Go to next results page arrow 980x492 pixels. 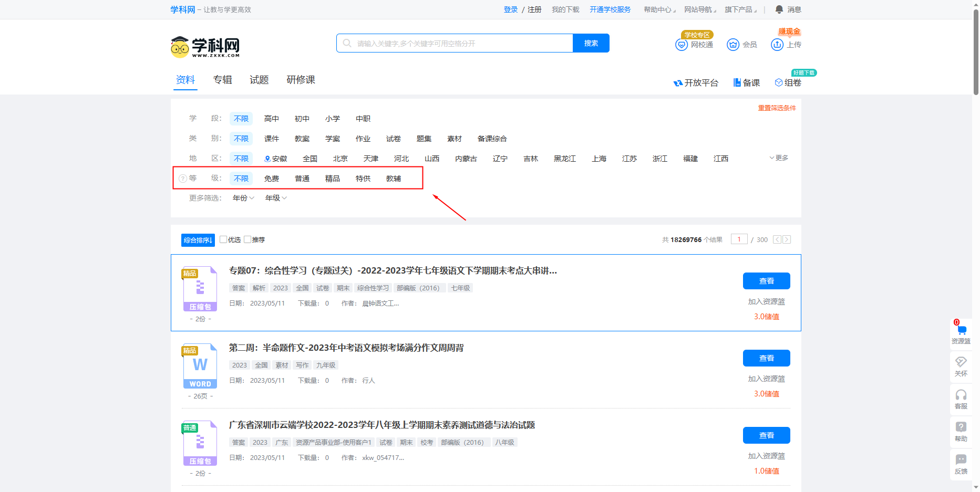coord(787,239)
